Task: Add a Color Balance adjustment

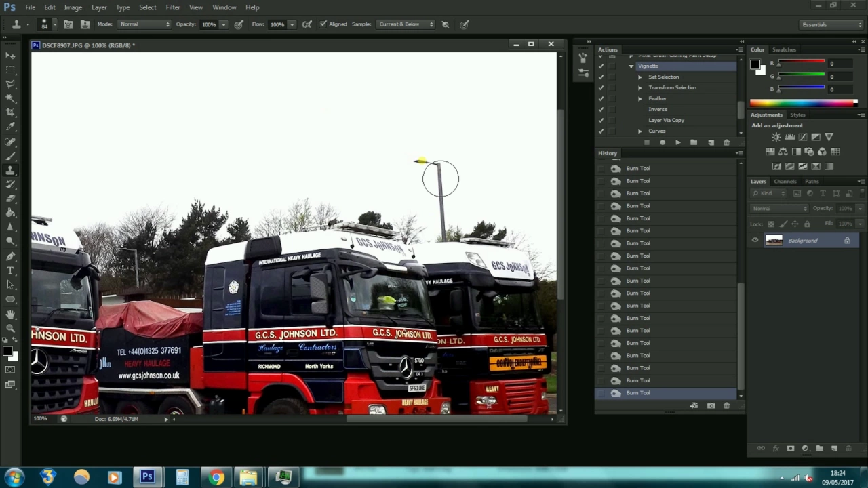Action: coord(783,152)
